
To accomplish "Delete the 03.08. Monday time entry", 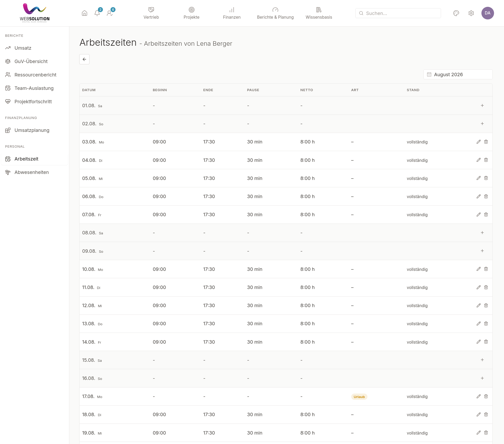I will point(486,142).
